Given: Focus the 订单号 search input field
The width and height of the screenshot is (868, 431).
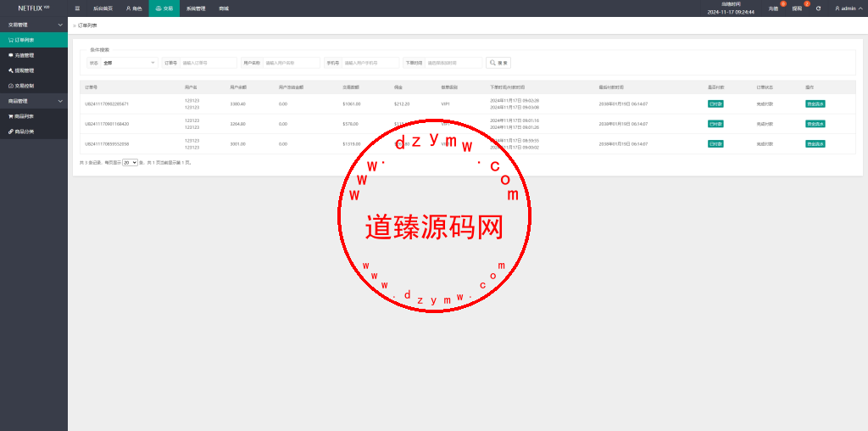Looking at the screenshot, I should 209,63.
